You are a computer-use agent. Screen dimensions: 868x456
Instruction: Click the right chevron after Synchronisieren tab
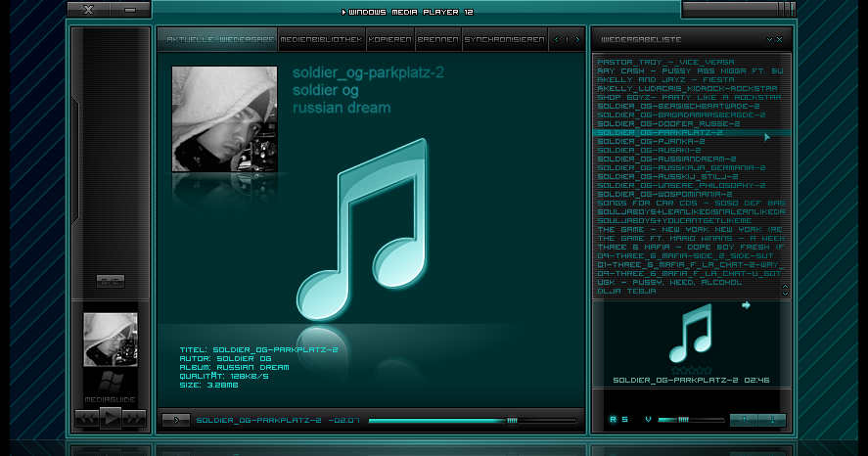(577, 40)
